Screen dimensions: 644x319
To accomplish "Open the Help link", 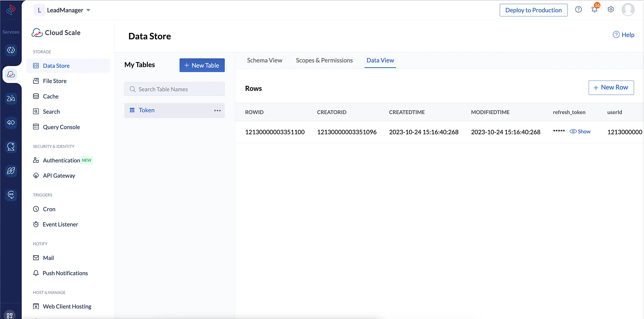I will point(623,35).
